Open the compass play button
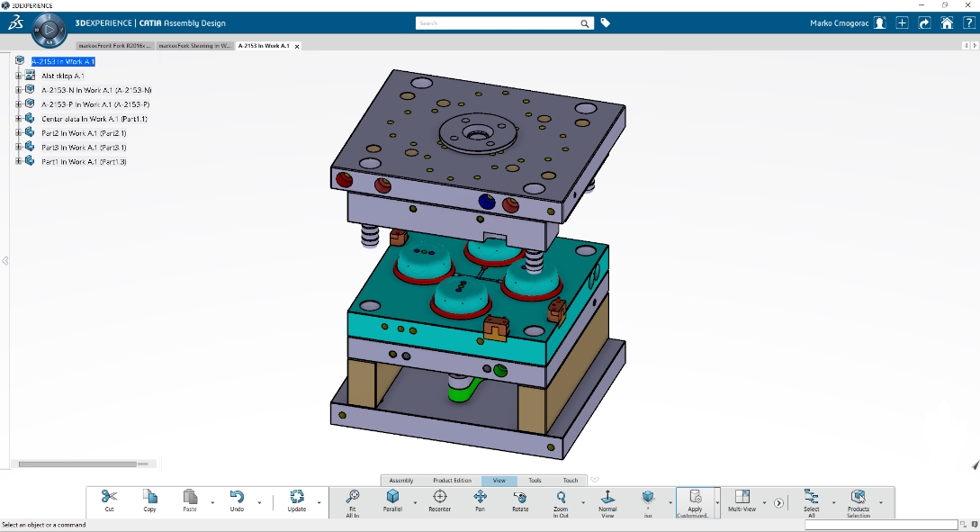Viewport: 980px width, 532px height. click(49, 31)
